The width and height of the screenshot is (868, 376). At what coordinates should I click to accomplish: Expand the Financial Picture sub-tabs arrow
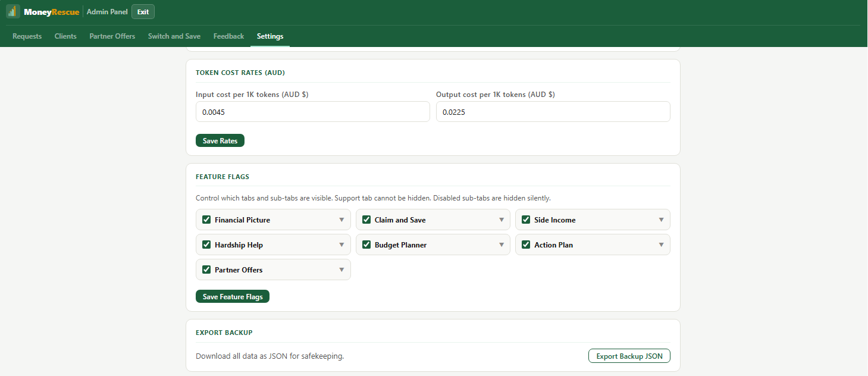coord(341,220)
